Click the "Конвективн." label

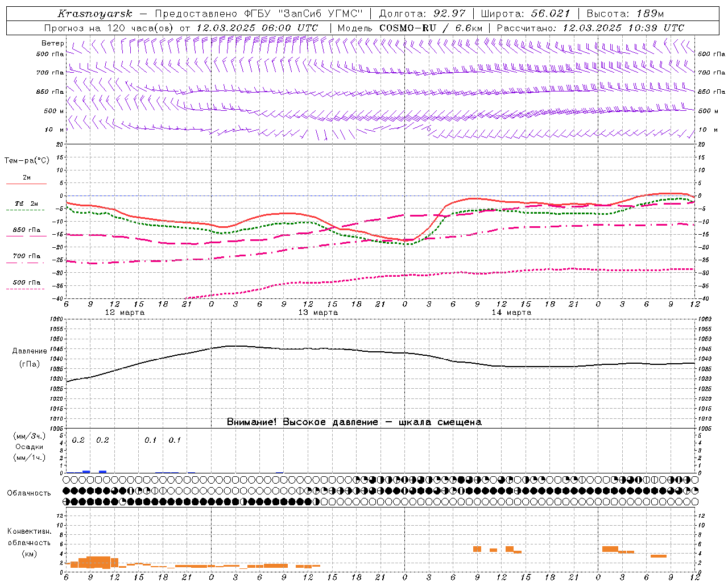(x=29, y=531)
